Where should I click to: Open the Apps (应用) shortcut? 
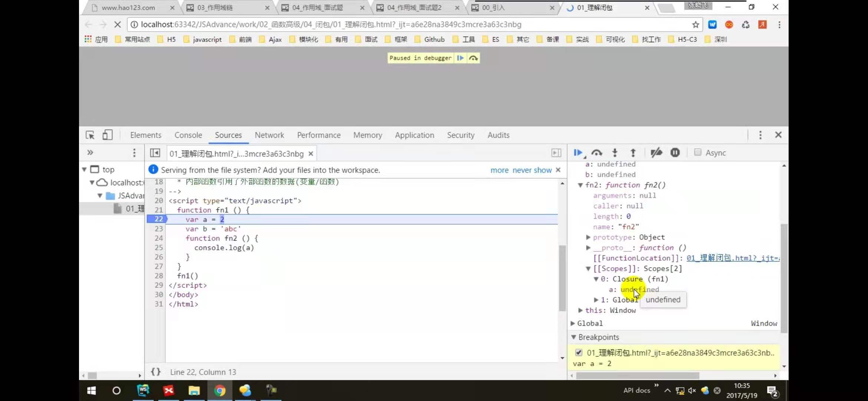click(x=96, y=39)
